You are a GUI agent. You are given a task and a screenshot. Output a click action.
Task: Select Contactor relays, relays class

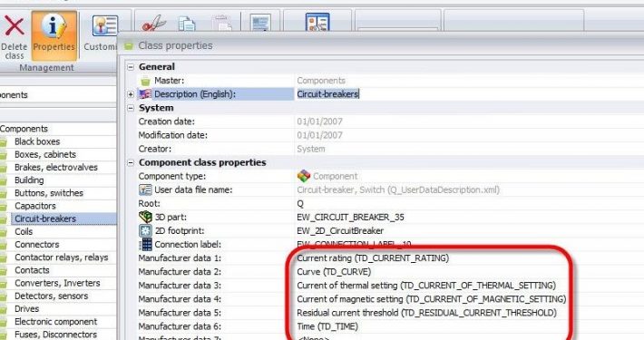point(61,257)
